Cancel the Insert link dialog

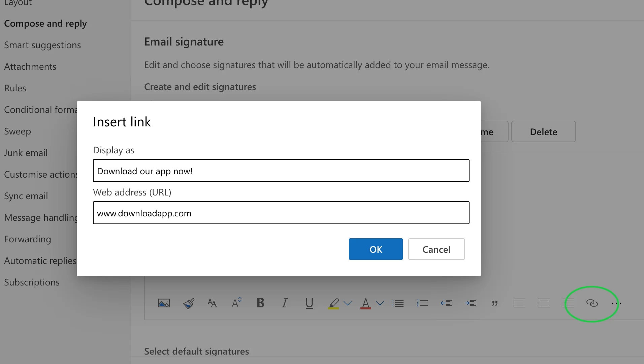click(x=437, y=249)
